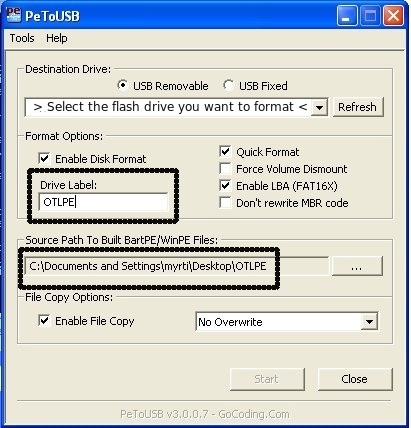The height and width of the screenshot is (428, 411).
Task: Enable Force Volume Dismount
Action: pyautogui.click(x=225, y=168)
